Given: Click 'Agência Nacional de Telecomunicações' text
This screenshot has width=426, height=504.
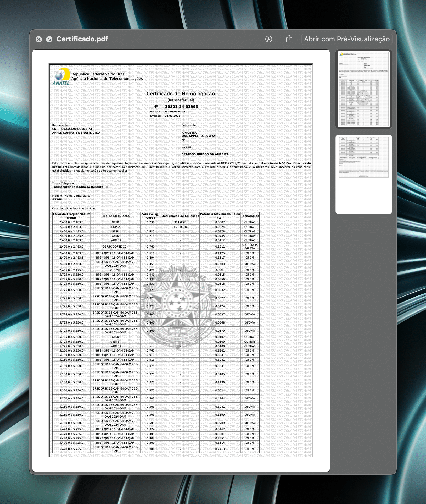Looking at the screenshot, I should coord(107,79).
